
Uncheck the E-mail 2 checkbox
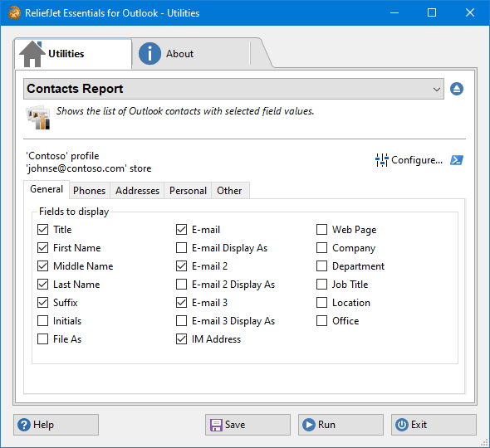point(182,266)
